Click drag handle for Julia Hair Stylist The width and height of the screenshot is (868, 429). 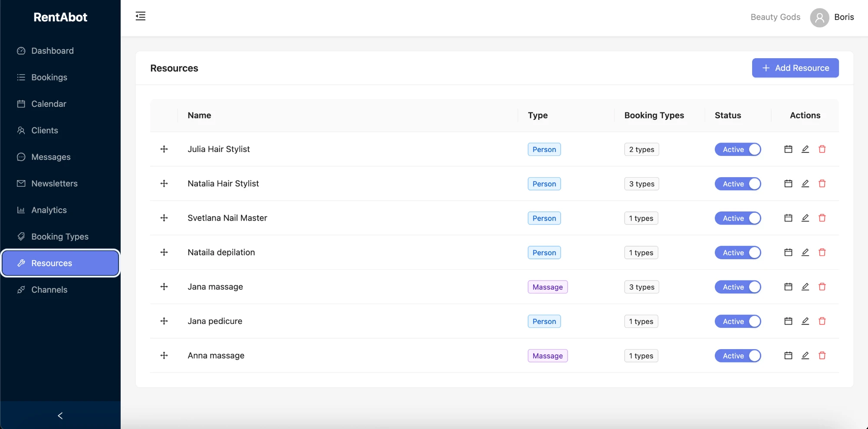pos(164,149)
